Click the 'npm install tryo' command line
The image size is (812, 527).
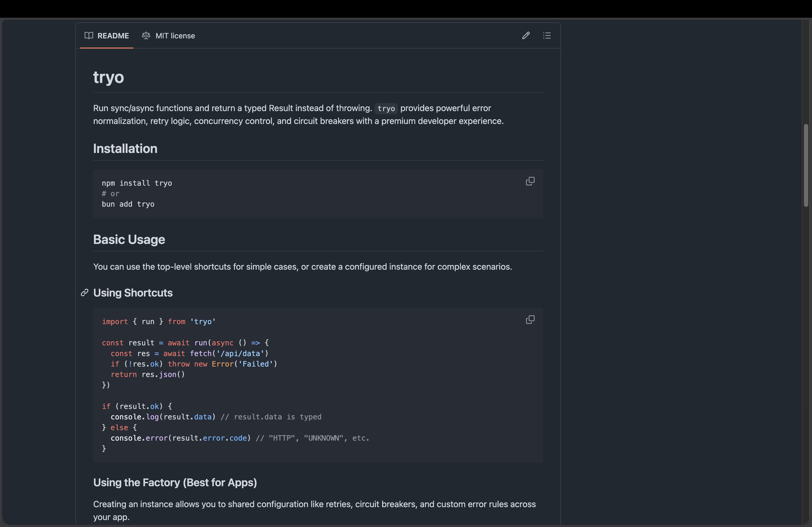[x=136, y=183]
